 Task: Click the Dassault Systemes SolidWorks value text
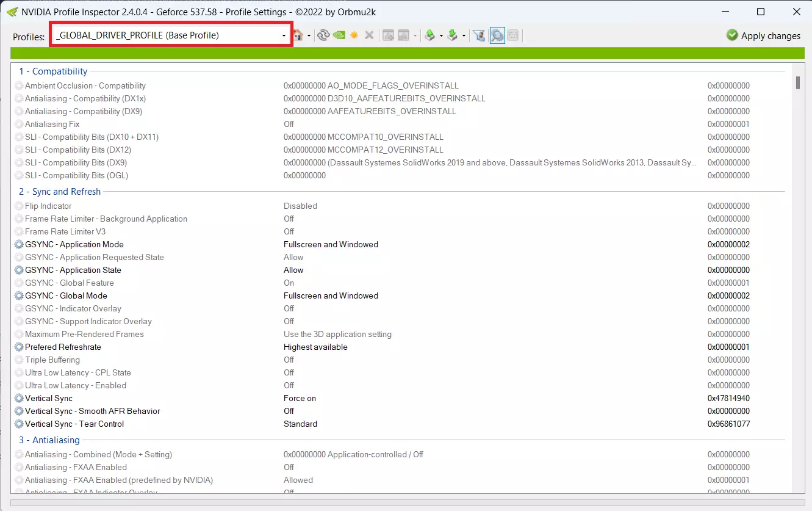pyautogui.click(x=490, y=163)
